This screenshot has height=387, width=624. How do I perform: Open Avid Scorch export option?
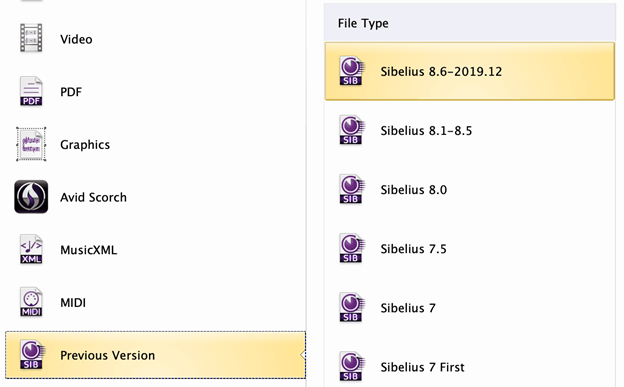pyautogui.click(x=156, y=197)
